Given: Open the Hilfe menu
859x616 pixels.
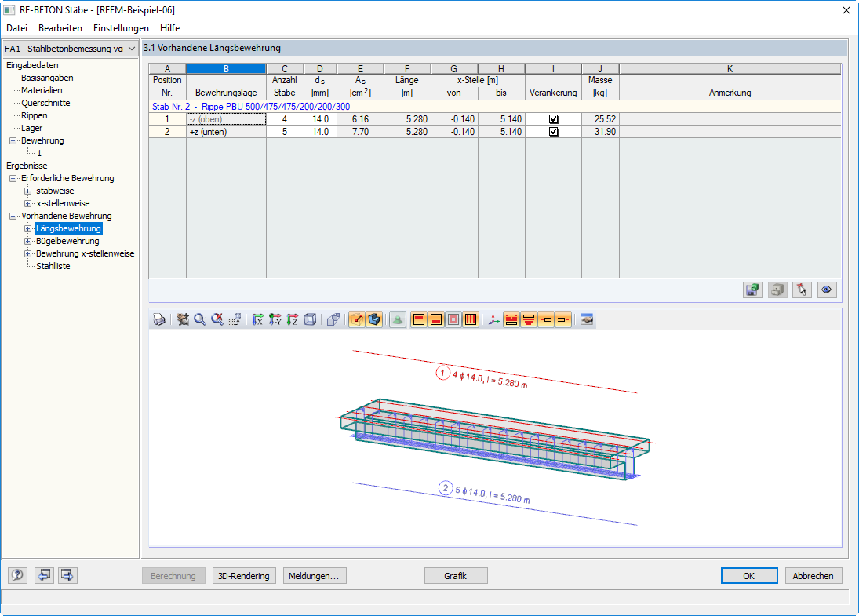Looking at the screenshot, I should point(169,28).
